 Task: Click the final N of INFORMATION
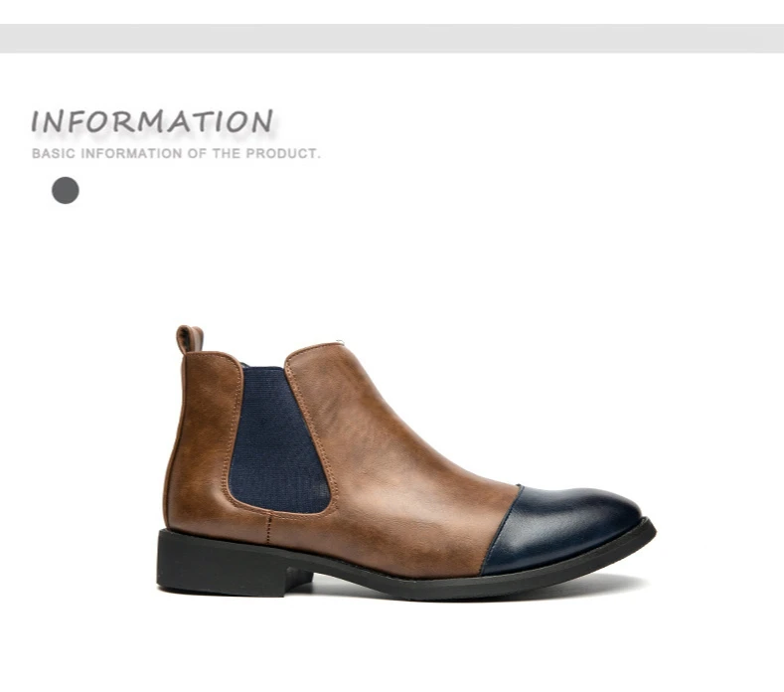[262, 121]
